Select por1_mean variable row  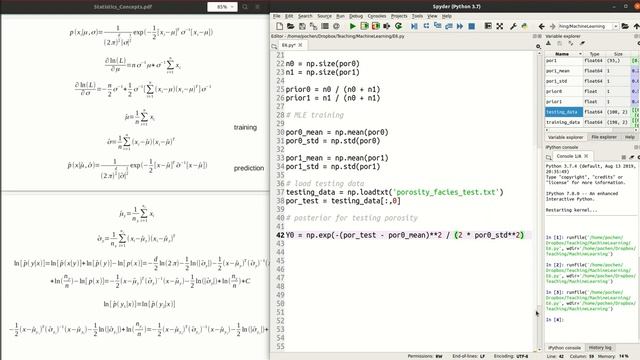[593, 71]
